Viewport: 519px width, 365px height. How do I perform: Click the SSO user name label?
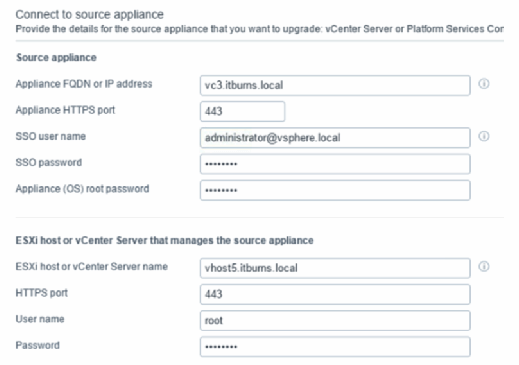click(51, 136)
